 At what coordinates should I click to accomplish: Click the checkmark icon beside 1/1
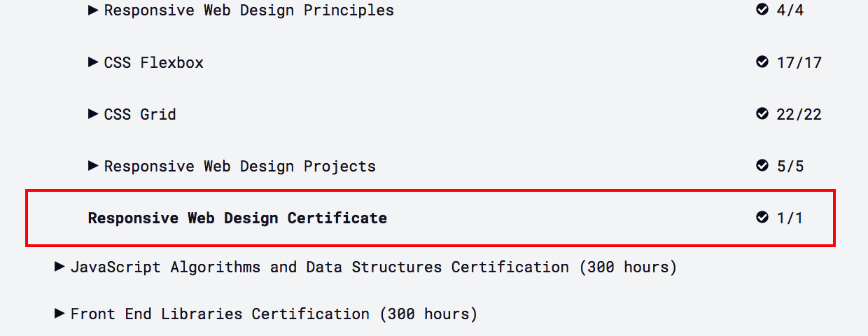tap(762, 217)
